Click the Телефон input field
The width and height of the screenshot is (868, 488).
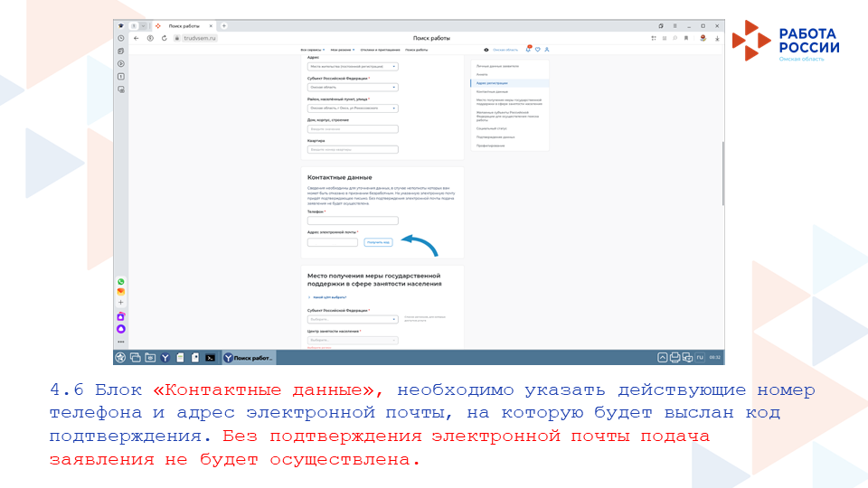point(353,221)
